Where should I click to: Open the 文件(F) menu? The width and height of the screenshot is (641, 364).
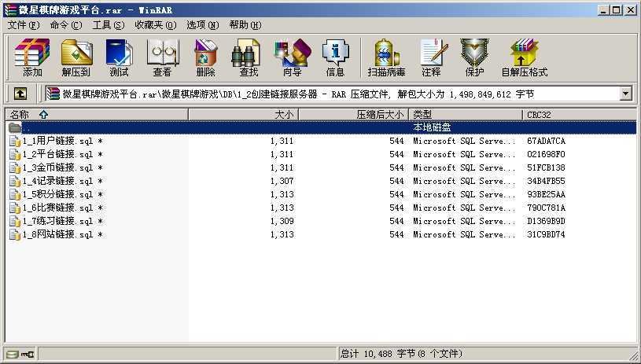pos(24,24)
